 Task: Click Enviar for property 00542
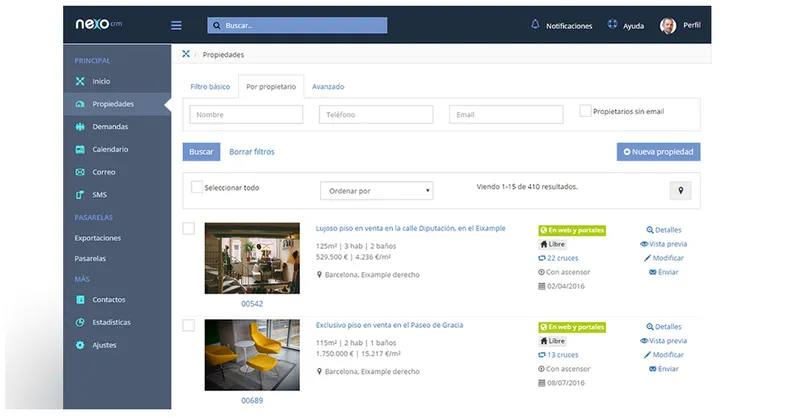tap(664, 272)
